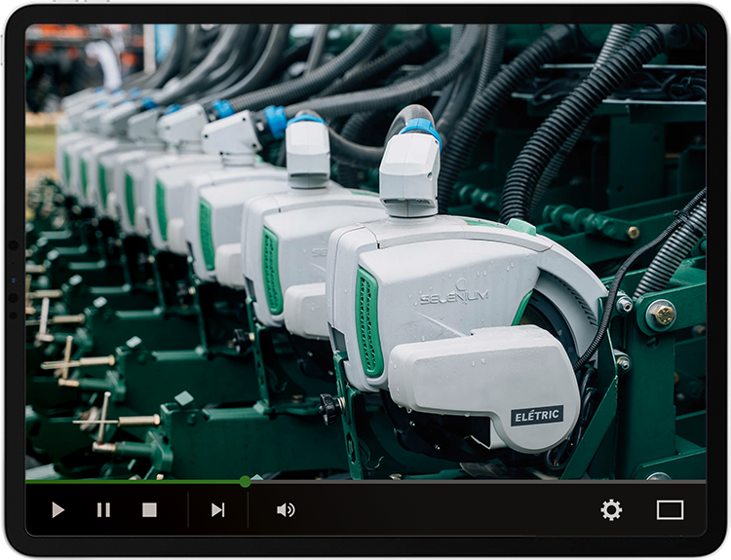Pause the video with the pause icon

(103, 509)
